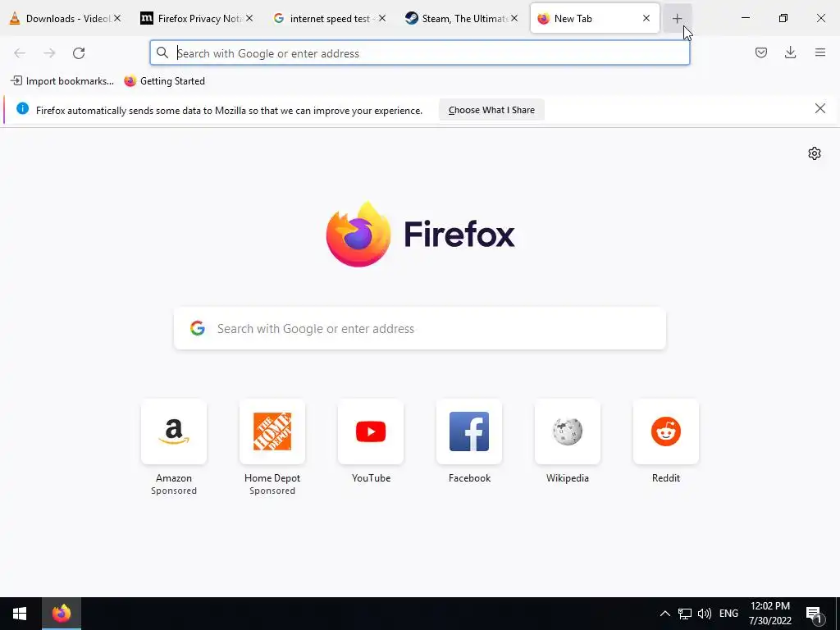840x630 pixels.
Task: Close the internet speed test tab
Action: tap(382, 18)
